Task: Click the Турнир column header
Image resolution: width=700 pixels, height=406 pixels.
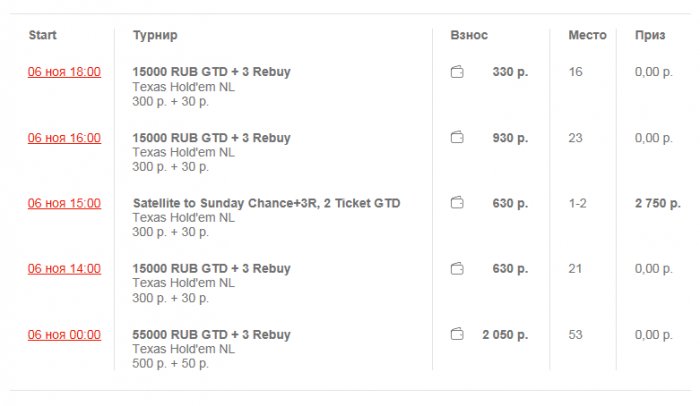Action: (155, 35)
